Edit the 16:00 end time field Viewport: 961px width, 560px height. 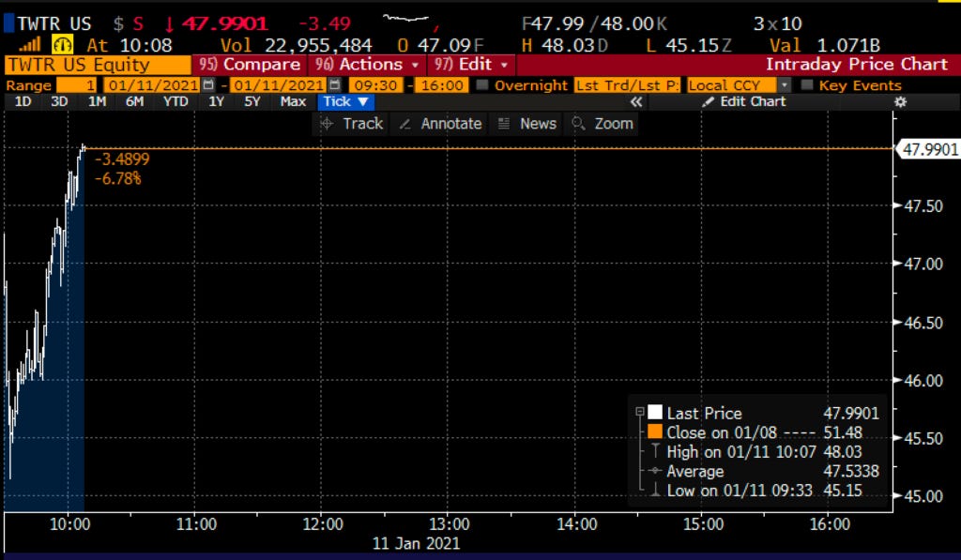tap(441, 85)
